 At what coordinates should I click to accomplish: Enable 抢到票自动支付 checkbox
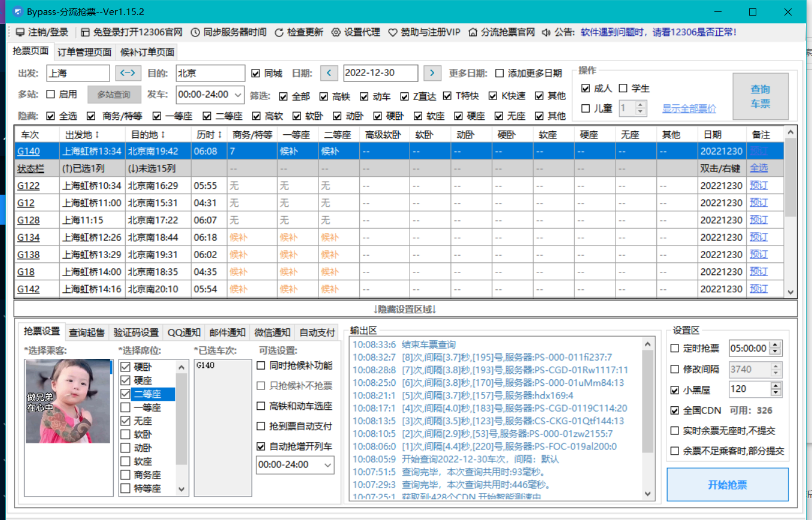click(260, 427)
